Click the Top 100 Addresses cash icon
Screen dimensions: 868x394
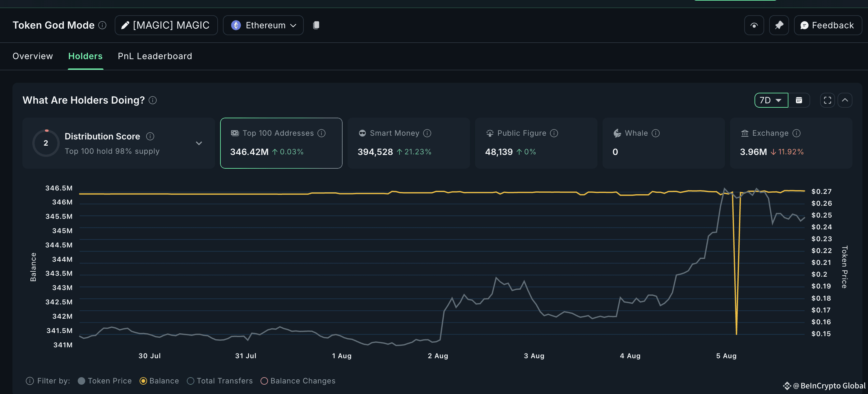(x=235, y=133)
